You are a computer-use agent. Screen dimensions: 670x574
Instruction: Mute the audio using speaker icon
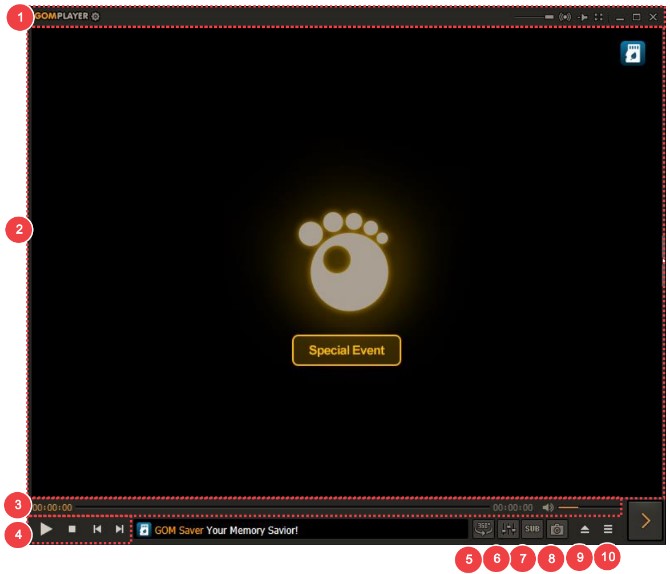click(x=548, y=508)
